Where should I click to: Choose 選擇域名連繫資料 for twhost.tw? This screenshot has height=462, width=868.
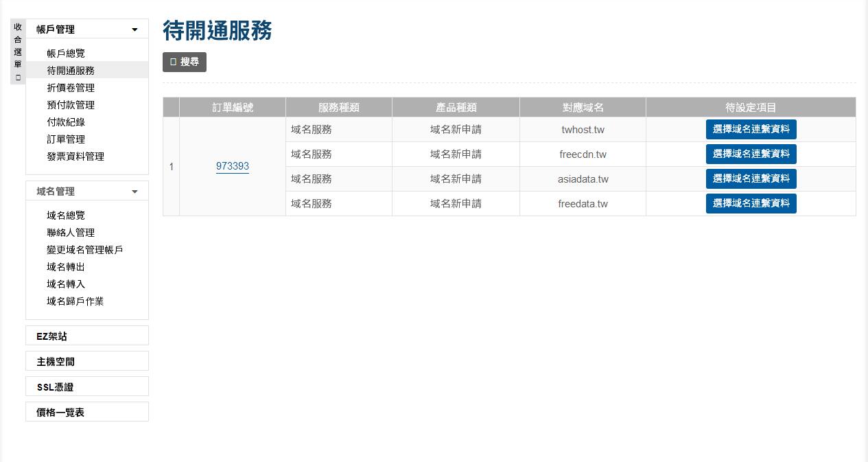(x=751, y=130)
